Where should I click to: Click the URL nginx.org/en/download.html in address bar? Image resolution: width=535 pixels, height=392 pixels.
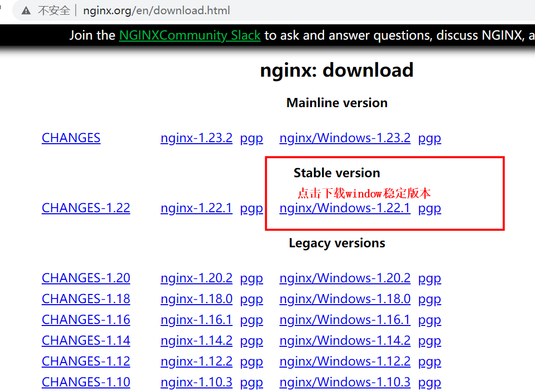[x=156, y=11]
